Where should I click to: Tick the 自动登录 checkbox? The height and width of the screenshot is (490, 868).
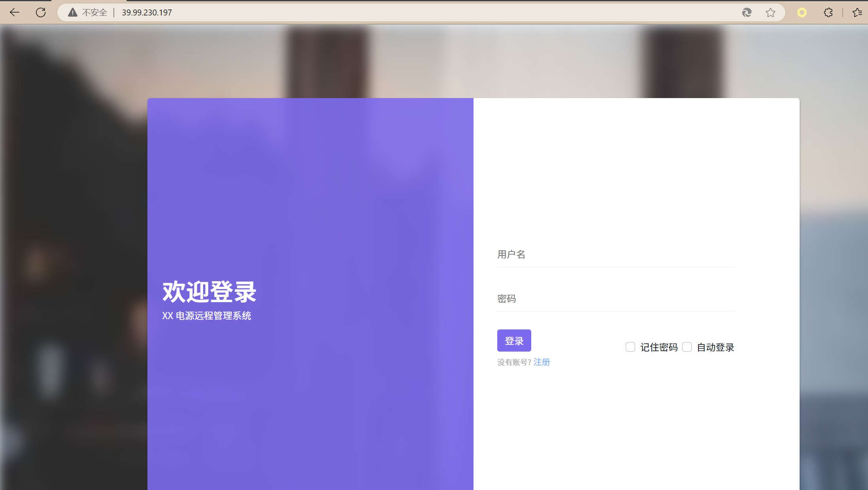(x=687, y=347)
